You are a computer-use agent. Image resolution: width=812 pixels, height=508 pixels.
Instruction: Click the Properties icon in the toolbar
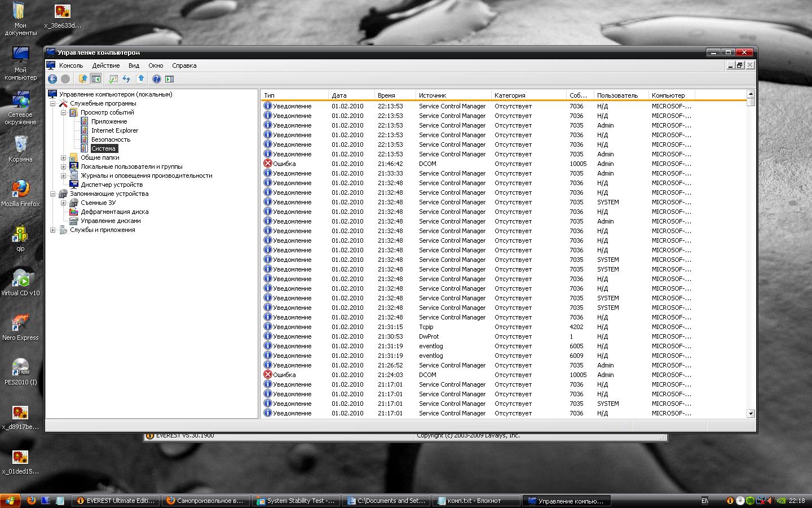pos(113,79)
